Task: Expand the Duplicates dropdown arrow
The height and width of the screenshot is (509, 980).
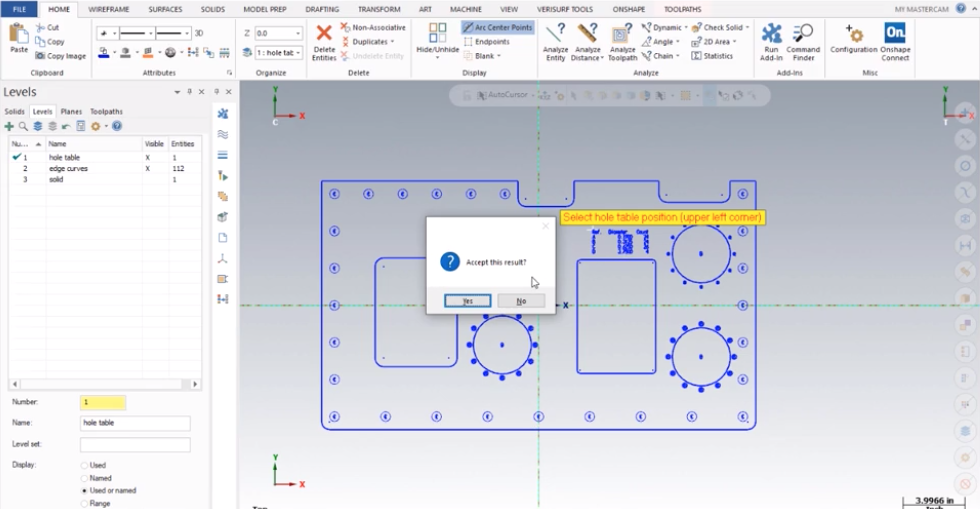Action: click(392, 42)
